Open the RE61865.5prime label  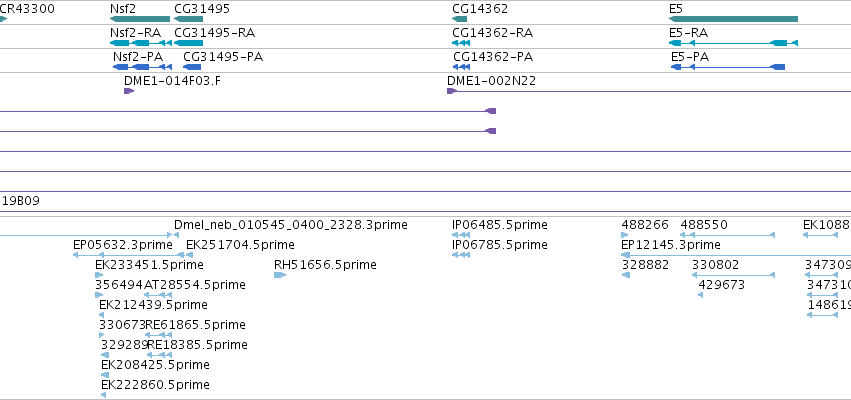tap(195, 325)
